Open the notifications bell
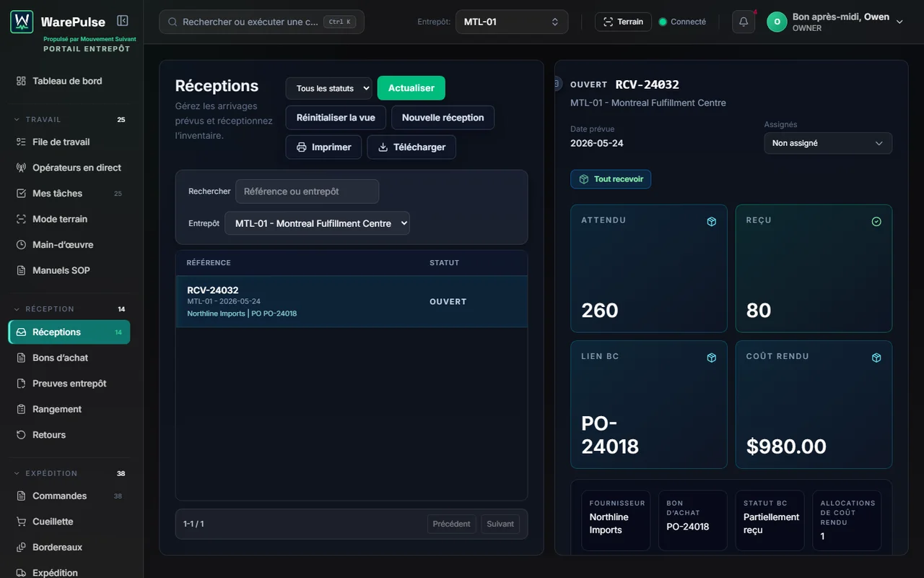The height and width of the screenshot is (578, 924). point(744,22)
